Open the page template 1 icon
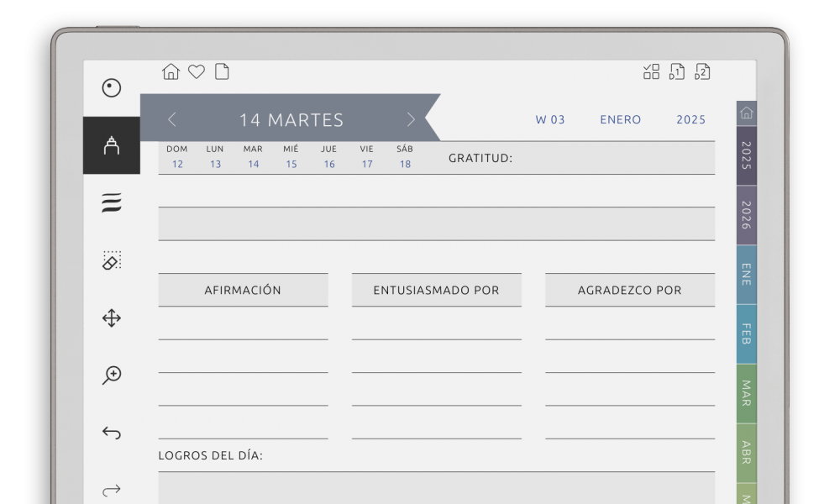The height and width of the screenshot is (504, 840). [677, 71]
